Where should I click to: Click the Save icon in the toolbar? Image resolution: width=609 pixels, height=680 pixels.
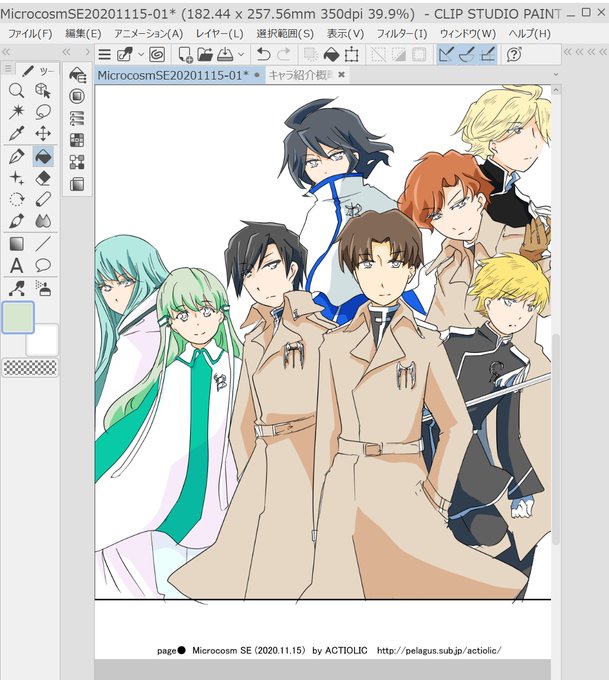[x=225, y=55]
